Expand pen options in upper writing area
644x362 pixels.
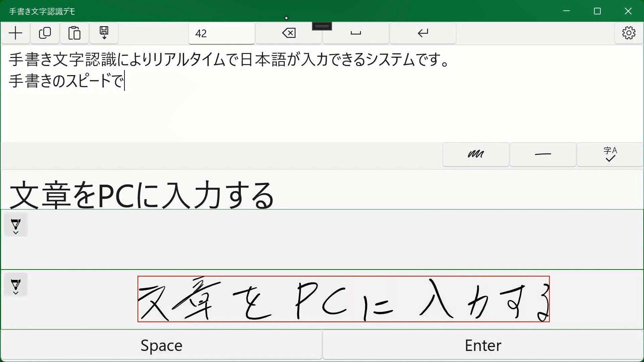click(16, 225)
